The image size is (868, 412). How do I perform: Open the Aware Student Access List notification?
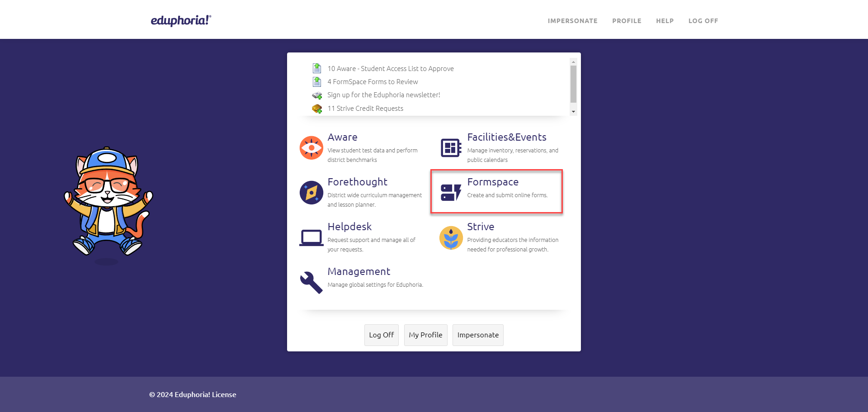coord(390,68)
